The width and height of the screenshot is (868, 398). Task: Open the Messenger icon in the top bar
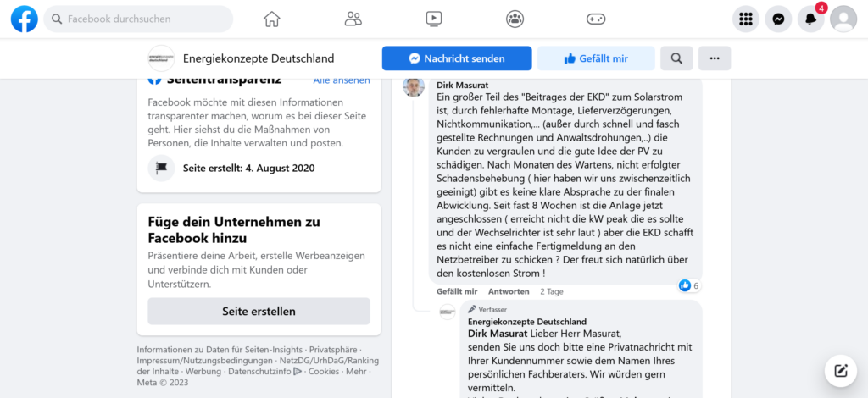(778, 19)
